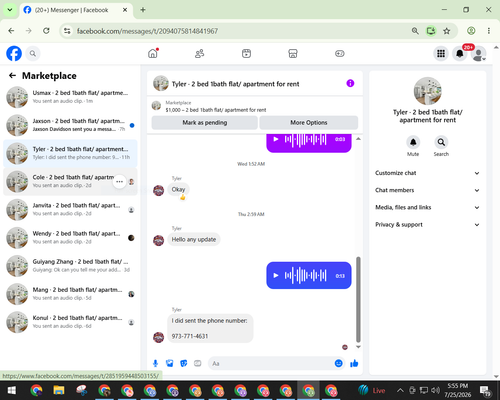The width and height of the screenshot is (500, 400).
Task: Bookmark this page with the star icon
Action: pyautogui.click(x=447, y=31)
